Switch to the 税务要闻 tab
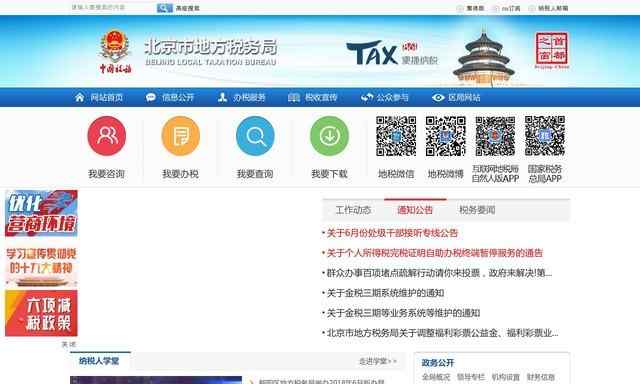640x384 pixels. 477,210
